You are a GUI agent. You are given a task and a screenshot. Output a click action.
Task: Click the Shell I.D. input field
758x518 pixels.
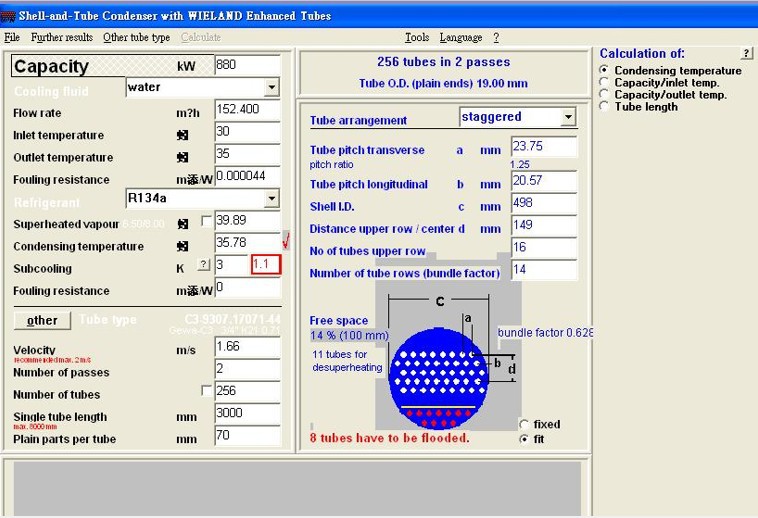point(544,203)
